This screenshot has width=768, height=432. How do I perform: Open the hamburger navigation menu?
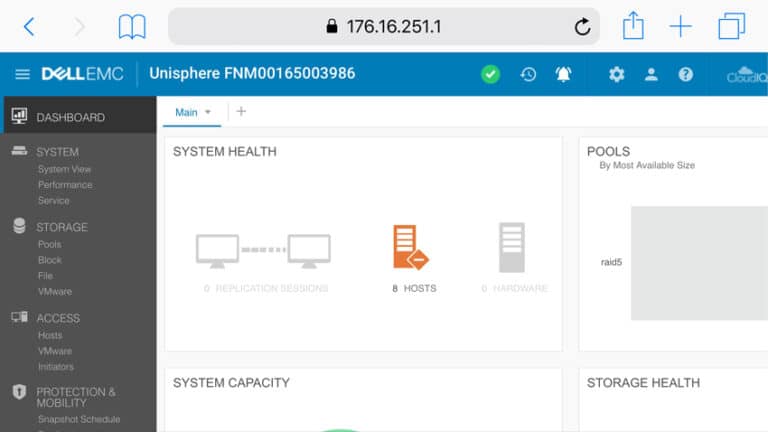[x=23, y=74]
